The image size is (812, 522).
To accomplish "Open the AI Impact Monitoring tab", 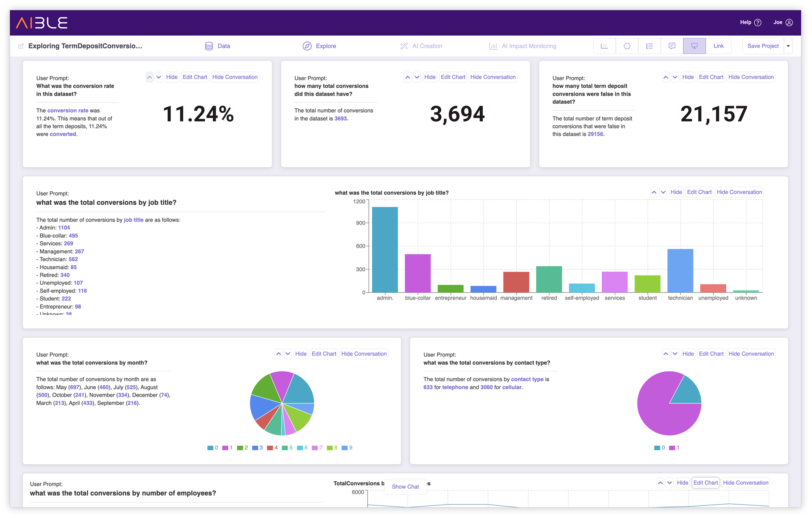I will 529,46.
